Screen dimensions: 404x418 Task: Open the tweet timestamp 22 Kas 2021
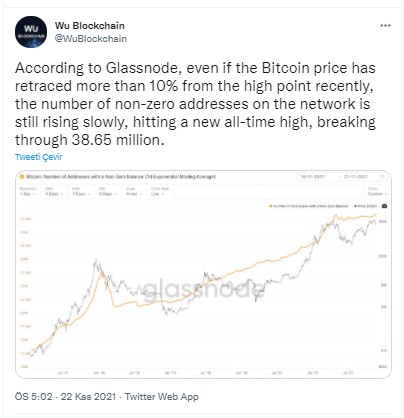tap(88, 397)
